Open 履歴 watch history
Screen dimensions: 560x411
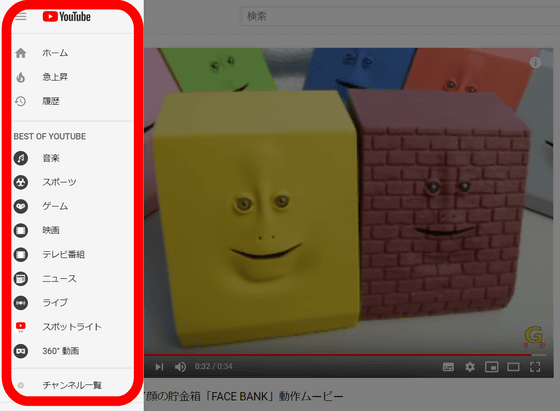(x=51, y=101)
